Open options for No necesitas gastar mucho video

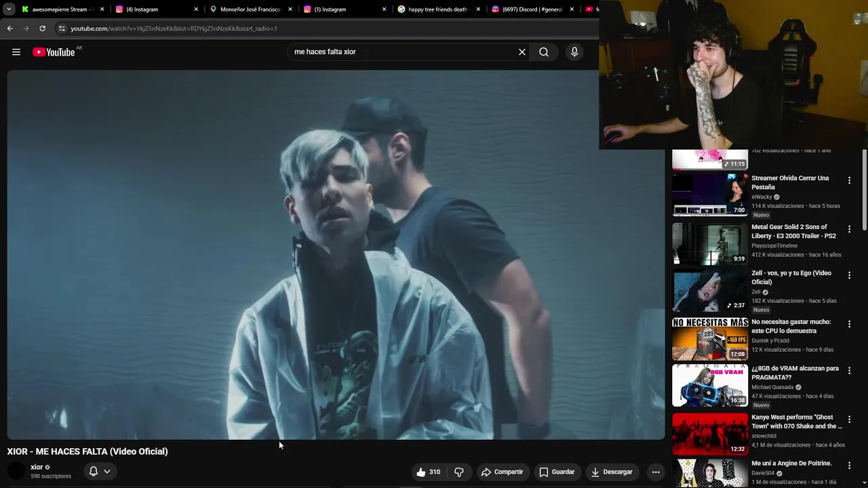pyautogui.click(x=849, y=324)
